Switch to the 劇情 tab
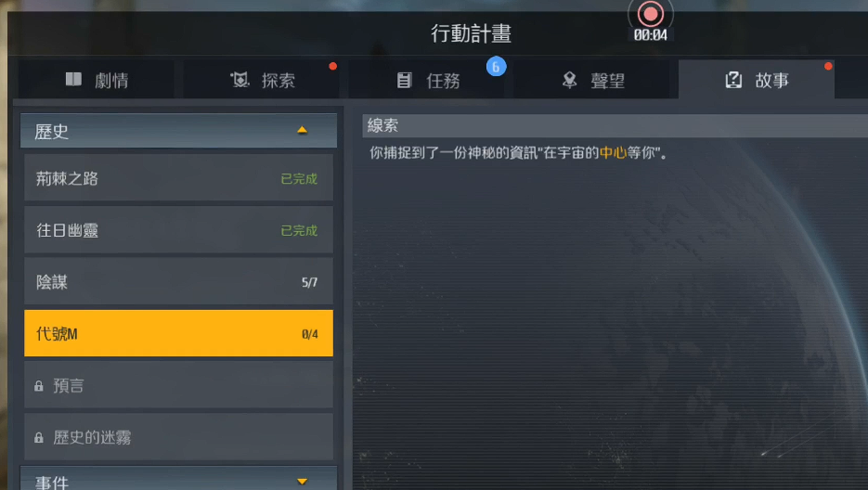The height and width of the screenshot is (490, 868). pyautogui.click(x=97, y=80)
